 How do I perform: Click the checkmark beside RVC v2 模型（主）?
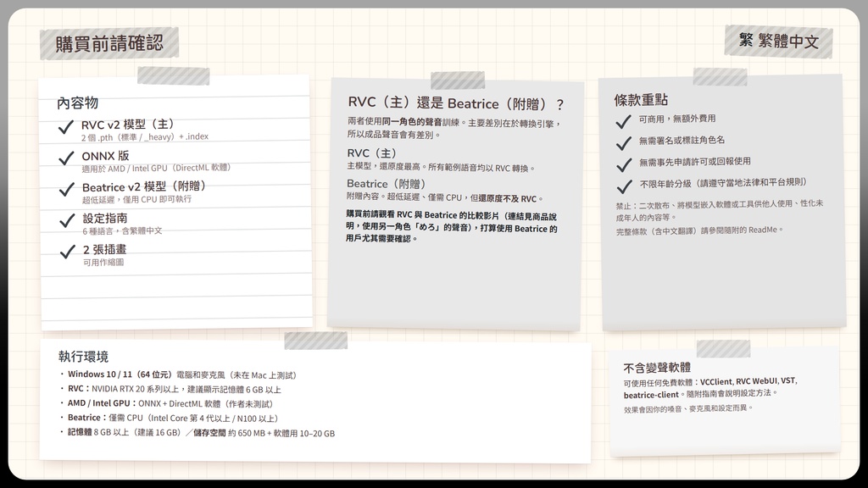[x=66, y=127]
